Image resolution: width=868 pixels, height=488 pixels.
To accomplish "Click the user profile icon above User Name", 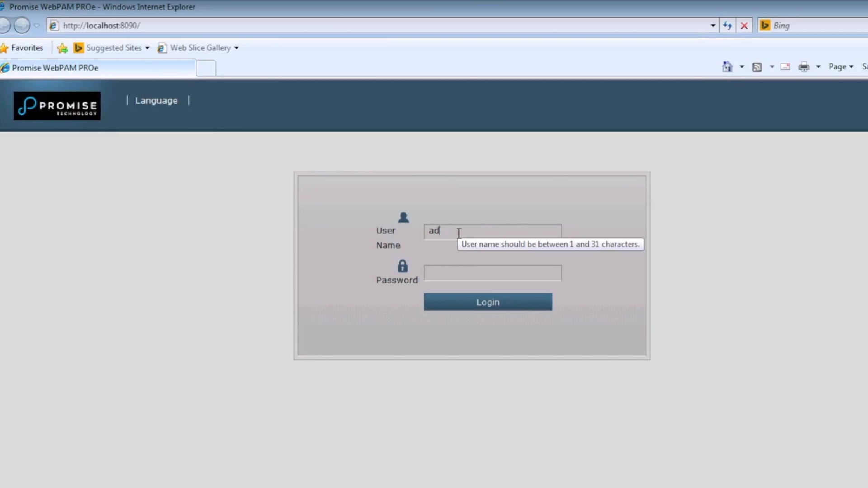I will pyautogui.click(x=403, y=217).
